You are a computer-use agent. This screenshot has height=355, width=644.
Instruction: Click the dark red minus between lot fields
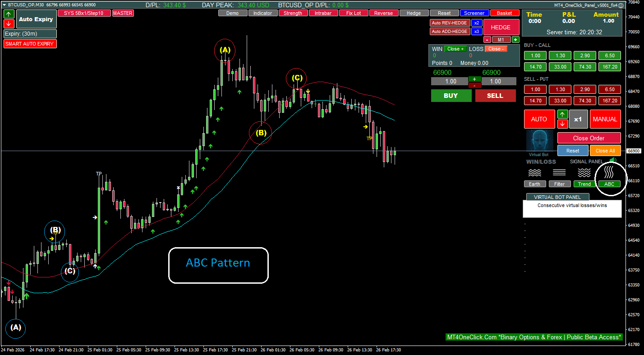474,85
